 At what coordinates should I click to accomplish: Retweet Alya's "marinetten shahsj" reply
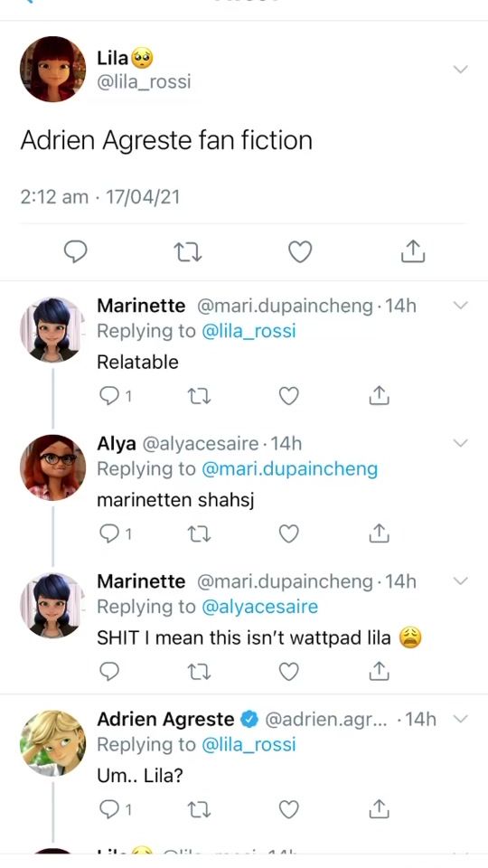click(199, 533)
